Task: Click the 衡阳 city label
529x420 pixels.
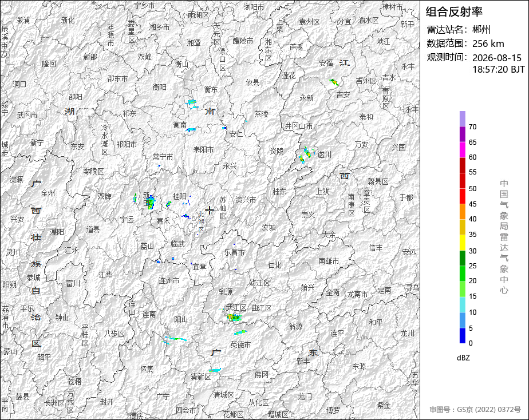Action: pos(159,87)
